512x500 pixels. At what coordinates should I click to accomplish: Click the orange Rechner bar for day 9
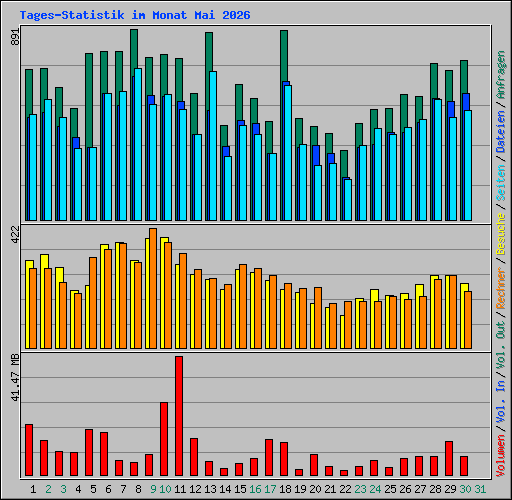(153, 288)
